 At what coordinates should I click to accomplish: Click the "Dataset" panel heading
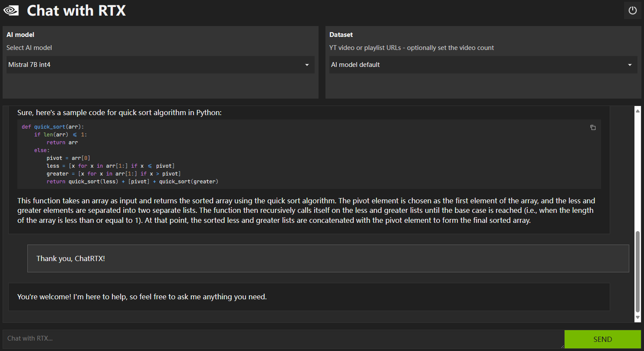[341, 35]
